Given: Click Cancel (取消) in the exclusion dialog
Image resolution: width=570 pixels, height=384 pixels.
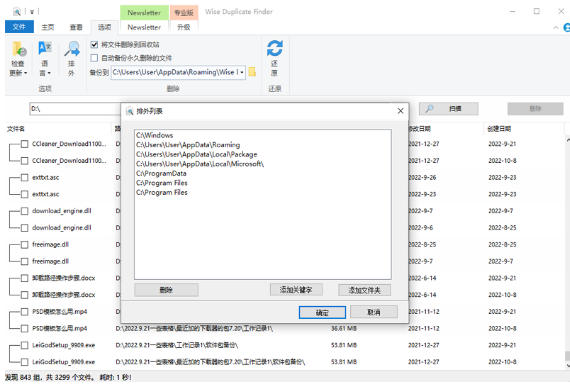Looking at the screenshot, I should (374, 312).
